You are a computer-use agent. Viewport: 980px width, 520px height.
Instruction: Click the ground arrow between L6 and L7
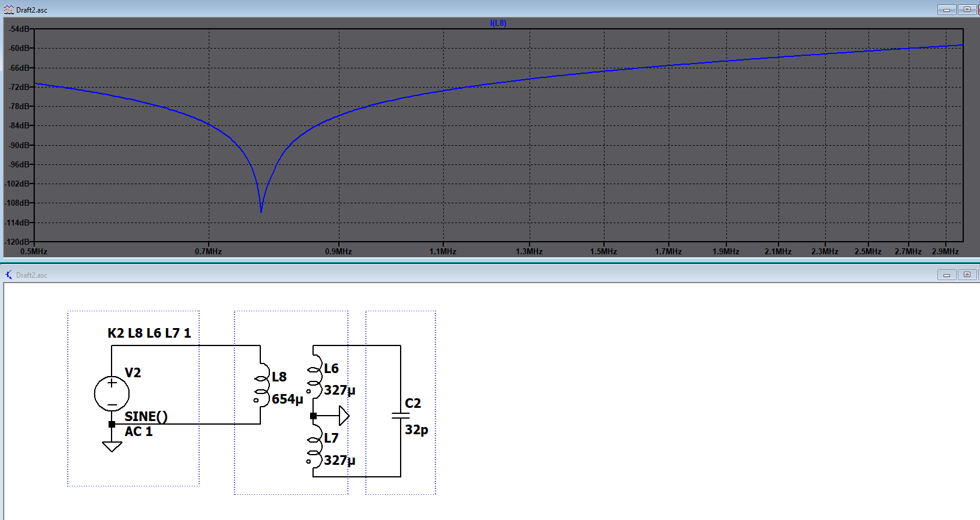[x=343, y=416]
